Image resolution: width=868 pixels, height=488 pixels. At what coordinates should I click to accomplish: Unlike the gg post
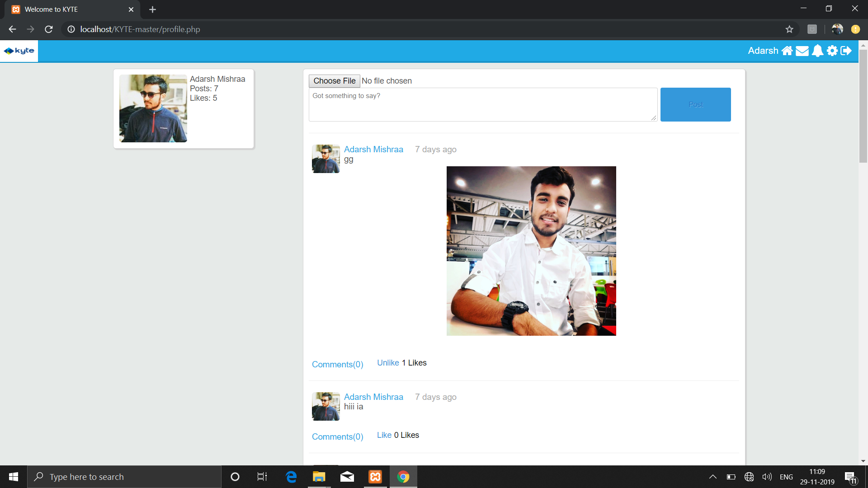pyautogui.click(x=388, y=363)
